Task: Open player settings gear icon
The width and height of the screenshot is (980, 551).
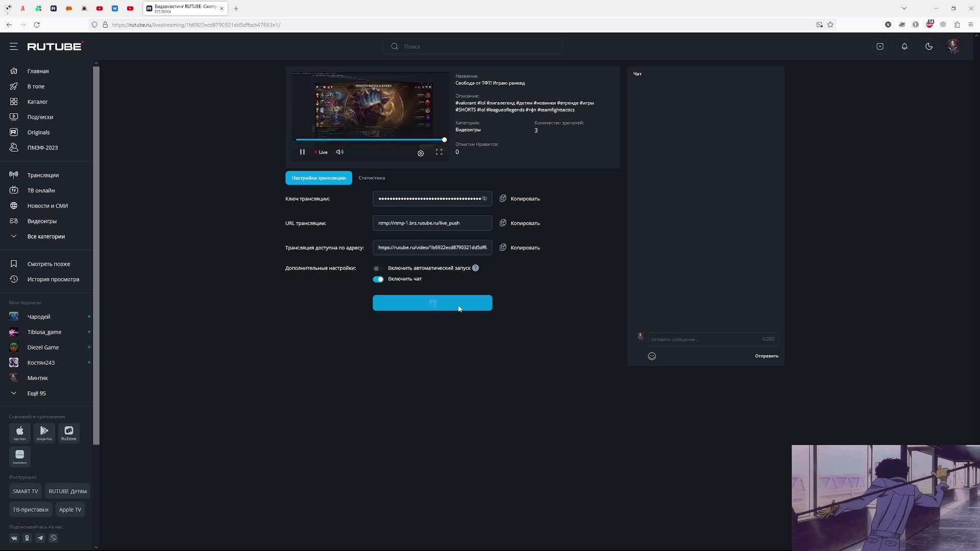Action: coord(421,153)
